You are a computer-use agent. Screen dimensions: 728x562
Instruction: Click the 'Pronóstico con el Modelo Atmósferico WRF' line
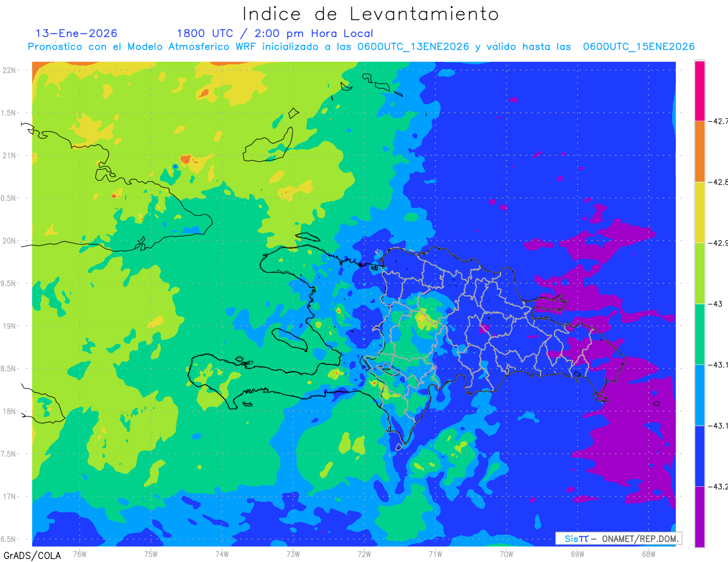click(361, 47)
